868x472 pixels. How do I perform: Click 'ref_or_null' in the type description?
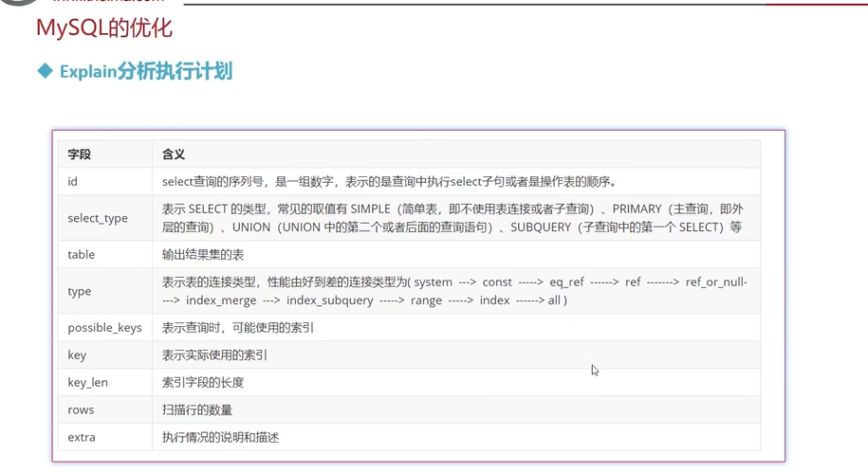click(x=714, y=282)
